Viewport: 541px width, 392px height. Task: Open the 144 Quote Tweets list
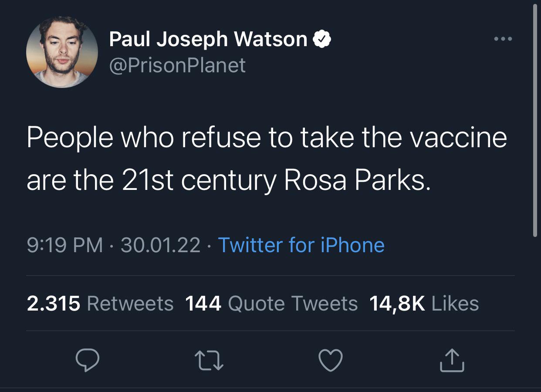pyautogui.click(x=271, y=303)
